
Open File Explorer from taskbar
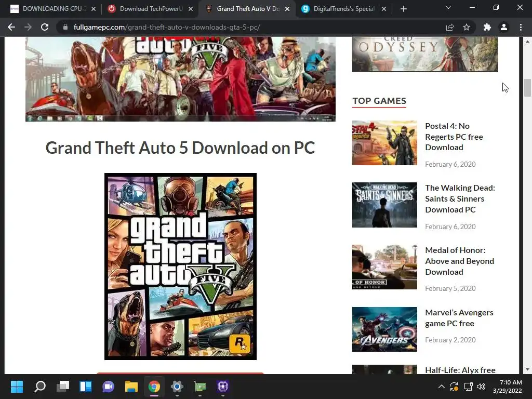click(131, 387)
